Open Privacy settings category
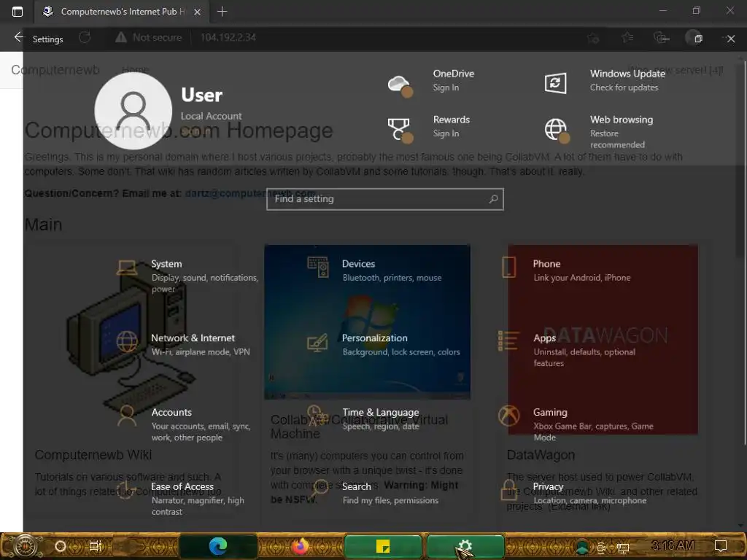 pos(573,493)
